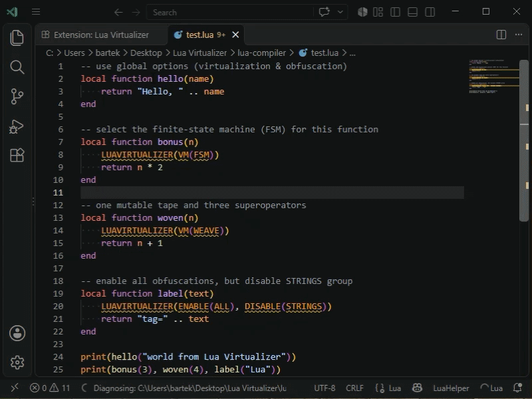
Task: Go forward with the right arrow
Action: tap(136, 13)
